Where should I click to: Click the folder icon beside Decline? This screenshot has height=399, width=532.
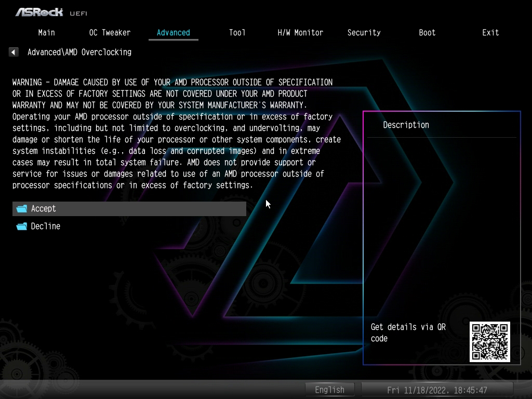(x=22, y=227)
